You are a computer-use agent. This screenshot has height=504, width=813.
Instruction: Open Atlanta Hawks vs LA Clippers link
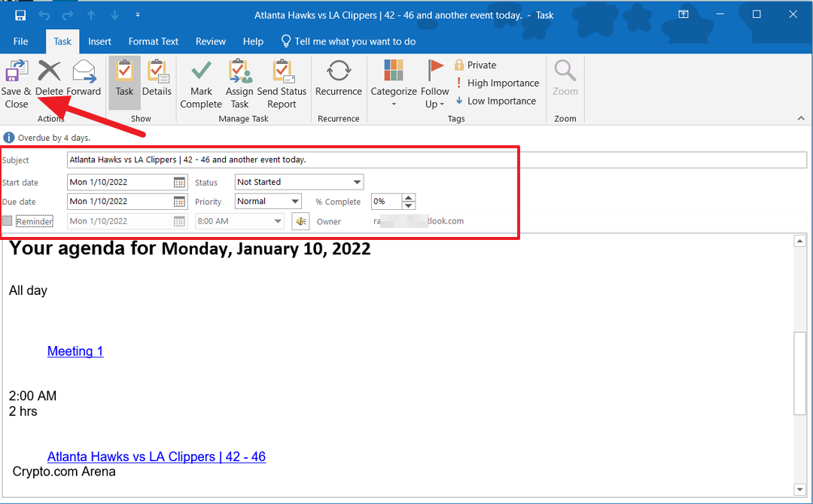tap(157, 457)
